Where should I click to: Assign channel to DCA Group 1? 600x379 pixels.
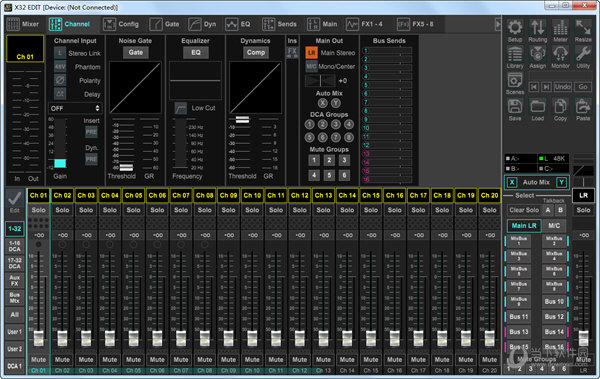pyautogui.click(x=310, y=124)
